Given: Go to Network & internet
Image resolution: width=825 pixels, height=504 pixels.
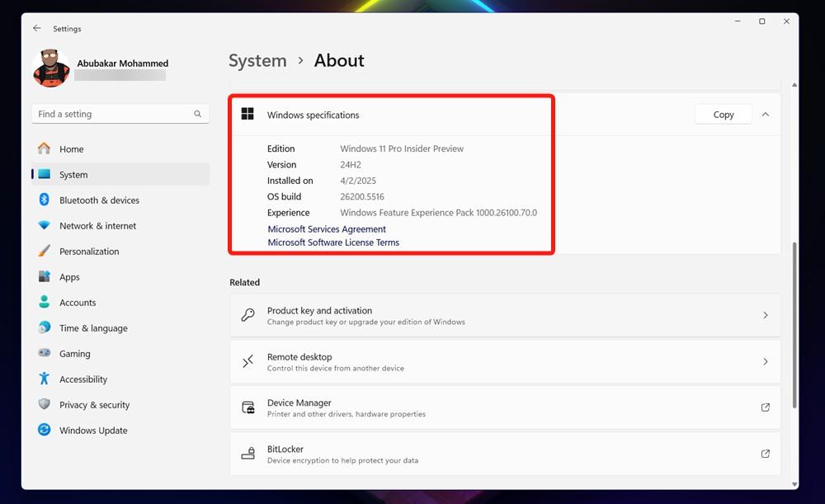Looking at the screenshot, I should pos(120,226).
